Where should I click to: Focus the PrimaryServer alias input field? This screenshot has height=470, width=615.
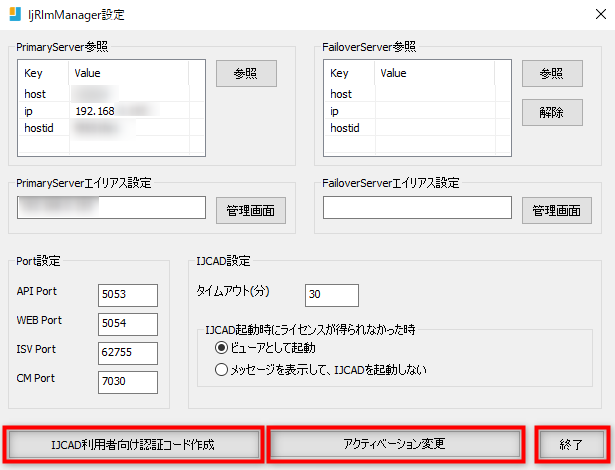coord(111,208)
